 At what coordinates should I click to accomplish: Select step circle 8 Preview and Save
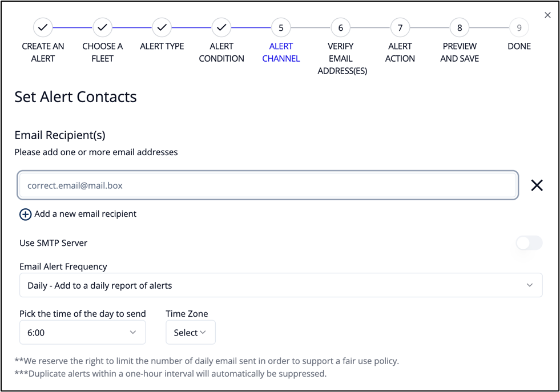coord(459,27)
